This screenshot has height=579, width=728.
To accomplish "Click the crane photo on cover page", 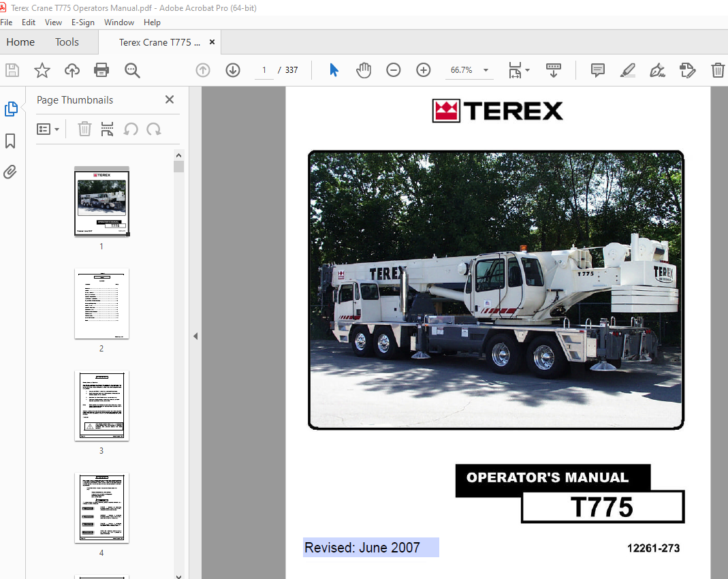I will tap(496, 289).
